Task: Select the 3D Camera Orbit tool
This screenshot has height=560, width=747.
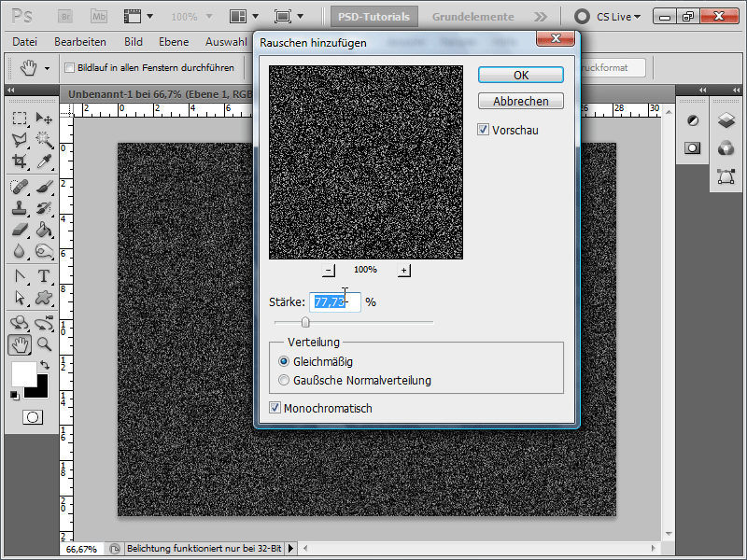Action: tap(44, 323)
